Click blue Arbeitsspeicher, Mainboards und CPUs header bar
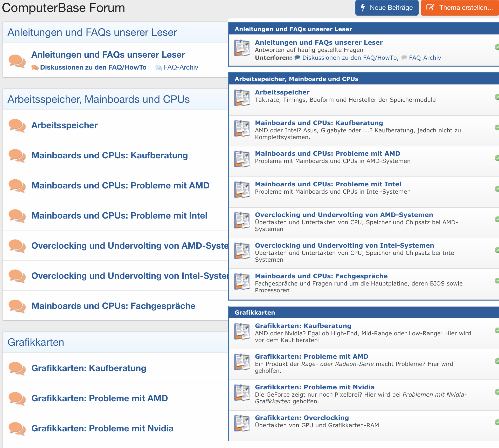Screen dimensions: 499x448 (296, 79)
